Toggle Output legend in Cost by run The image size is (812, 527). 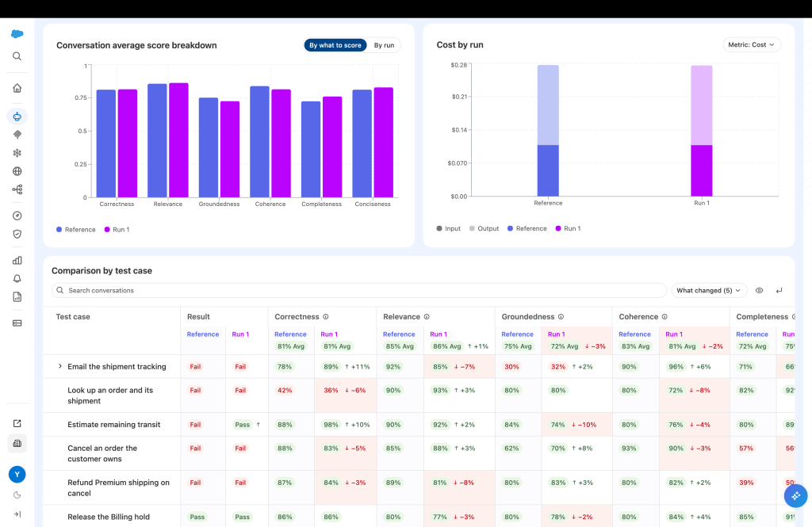pos(484,228)
